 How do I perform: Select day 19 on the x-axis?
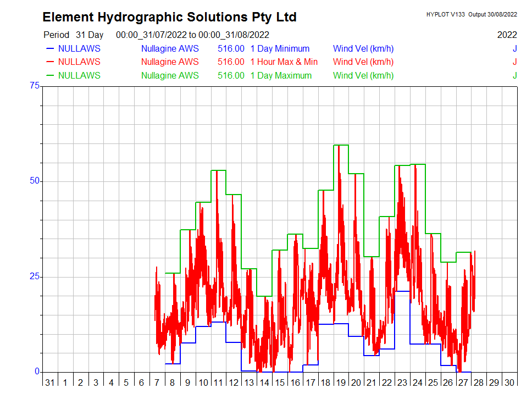coord(341,383)
